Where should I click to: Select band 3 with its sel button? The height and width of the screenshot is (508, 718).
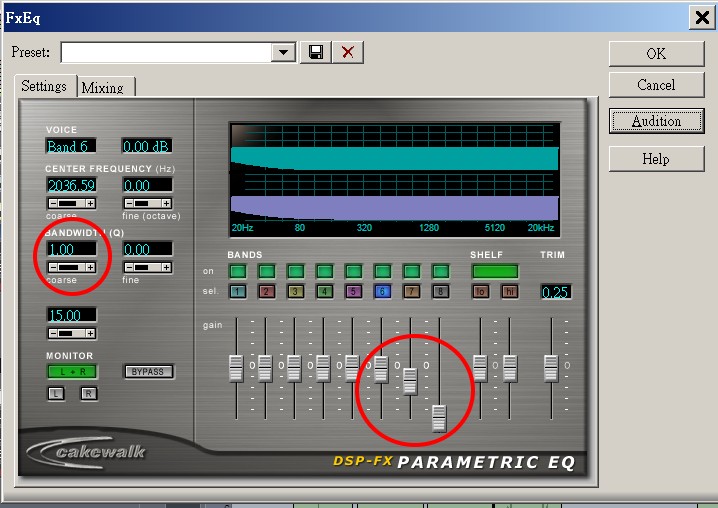point(296,292)
